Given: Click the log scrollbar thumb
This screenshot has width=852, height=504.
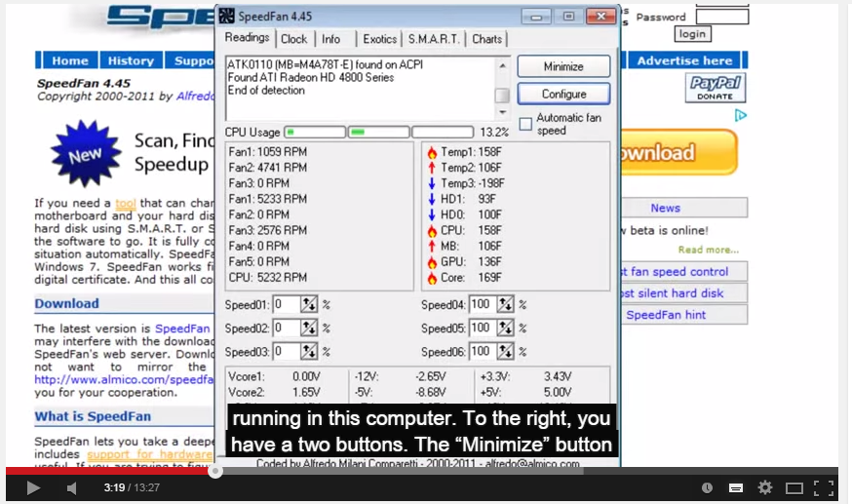Looking at the screenshot, I should (x=503, y=96).
